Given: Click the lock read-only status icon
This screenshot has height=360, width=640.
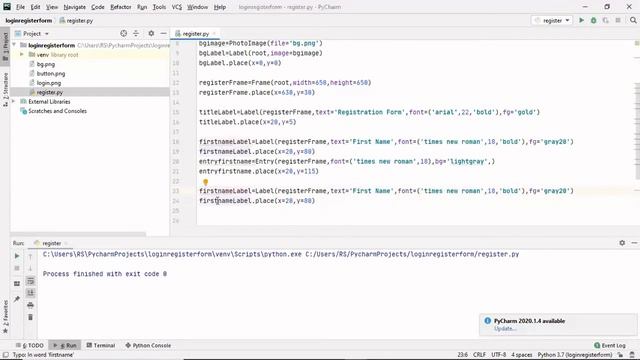Looking at the screenshot, I should point(620,355).
